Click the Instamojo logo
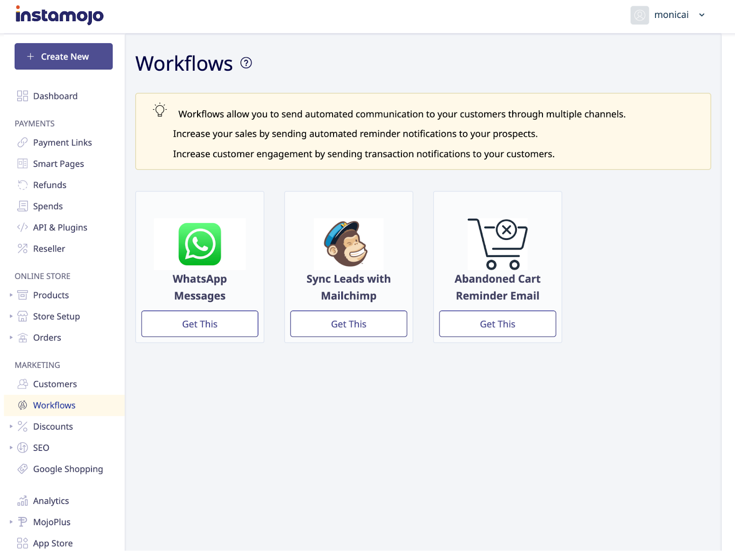 pyautogui.click(x=59, y=15)
